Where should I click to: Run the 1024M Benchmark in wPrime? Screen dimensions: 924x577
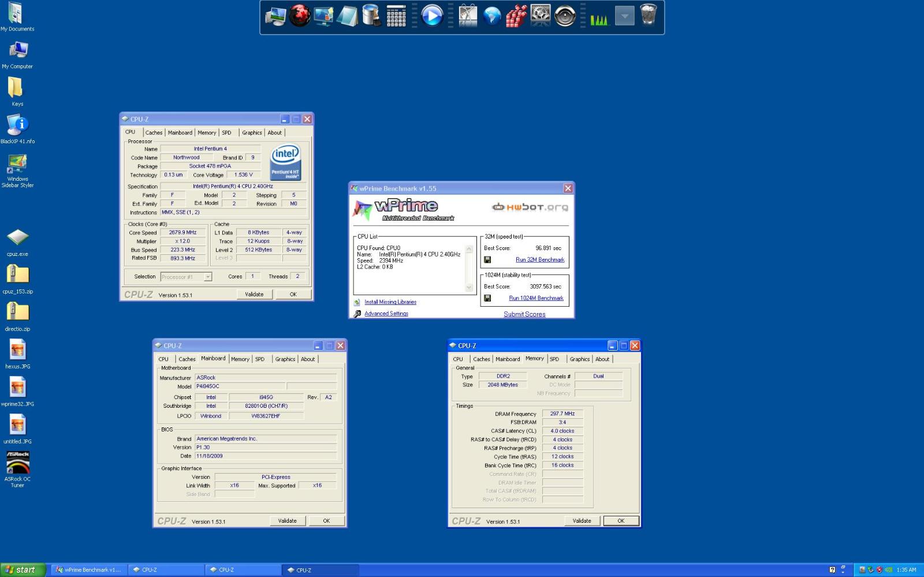(536, 298)
